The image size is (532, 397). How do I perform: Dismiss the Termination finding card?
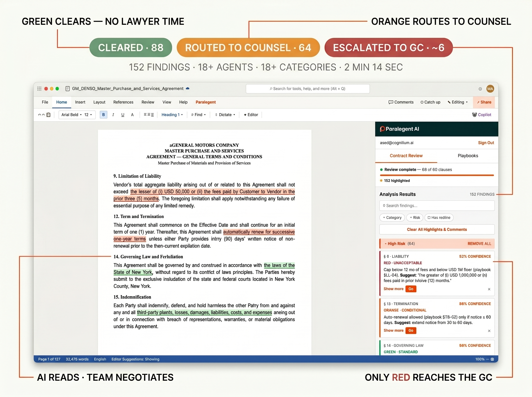[x=489, y=331]
